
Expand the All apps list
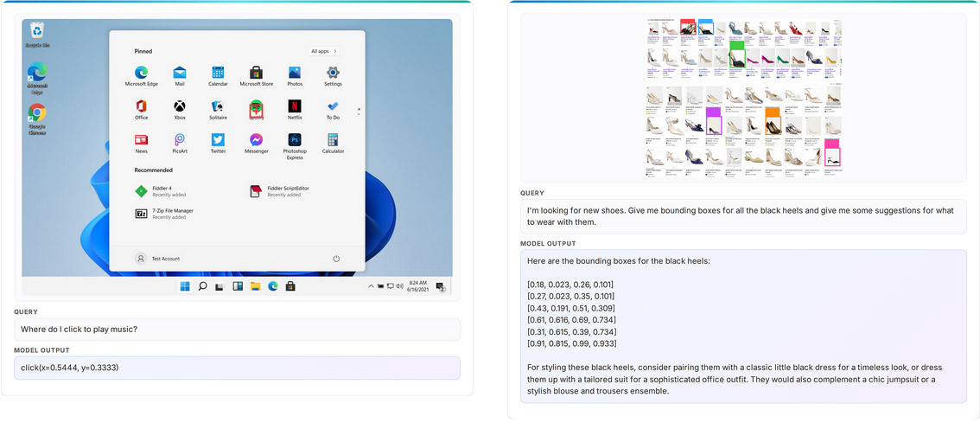[x=323, y=51]
